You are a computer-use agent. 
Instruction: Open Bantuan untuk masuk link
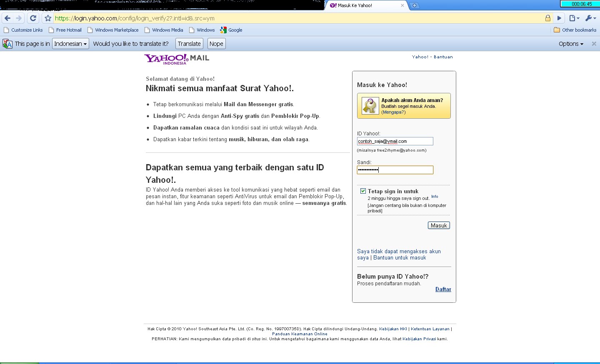click(400, 258)
